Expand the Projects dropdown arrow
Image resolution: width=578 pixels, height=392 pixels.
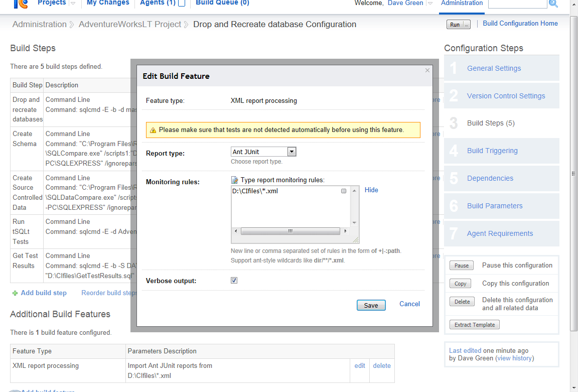pyautogui.click(x=73, y=4)
